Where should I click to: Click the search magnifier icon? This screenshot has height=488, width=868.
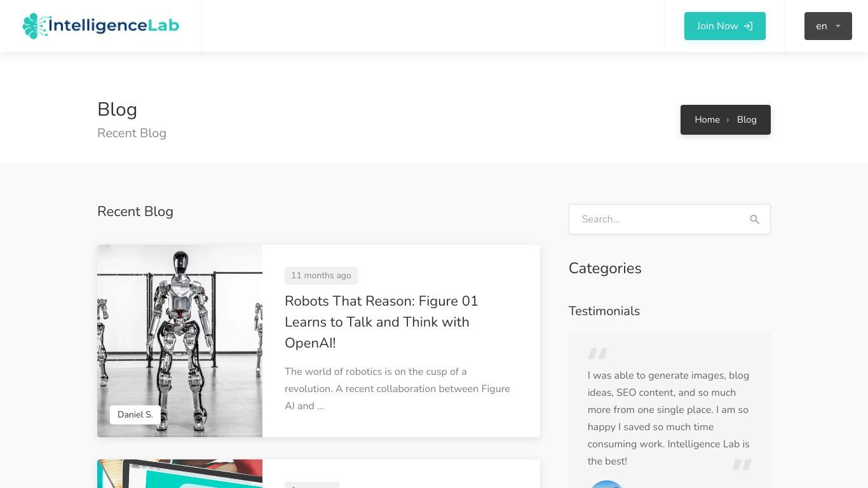click(754, 219)
